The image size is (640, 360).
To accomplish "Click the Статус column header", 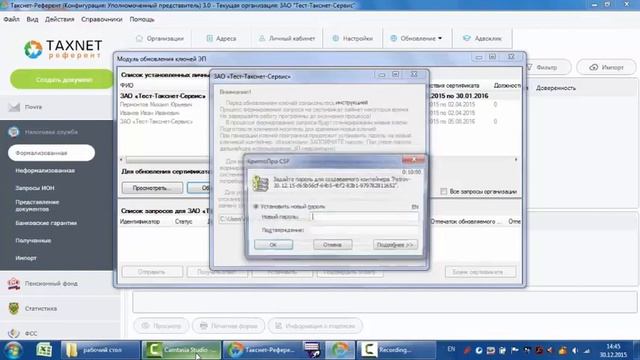I will (183, 221).
